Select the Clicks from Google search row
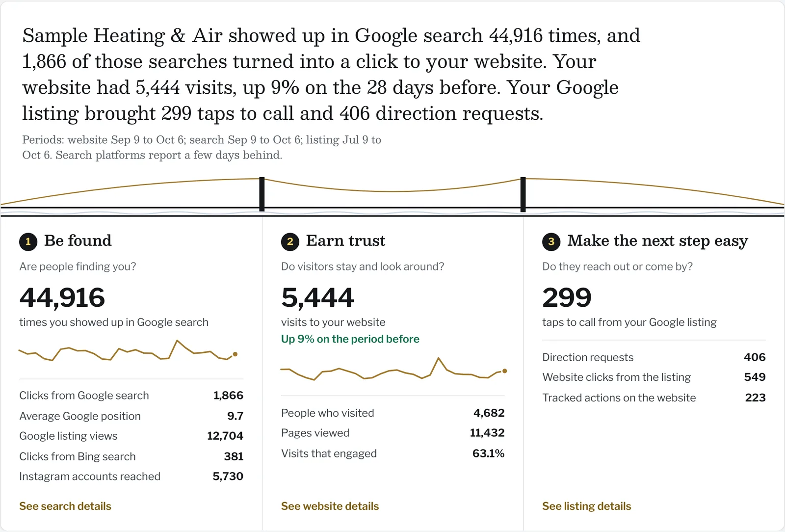Viewport: 785px width, 532px height. point(131,396)
